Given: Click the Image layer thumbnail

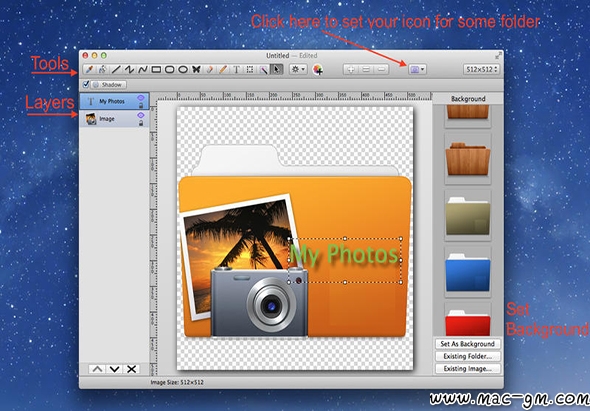Looking at the screenshot, I should [91, 119].
